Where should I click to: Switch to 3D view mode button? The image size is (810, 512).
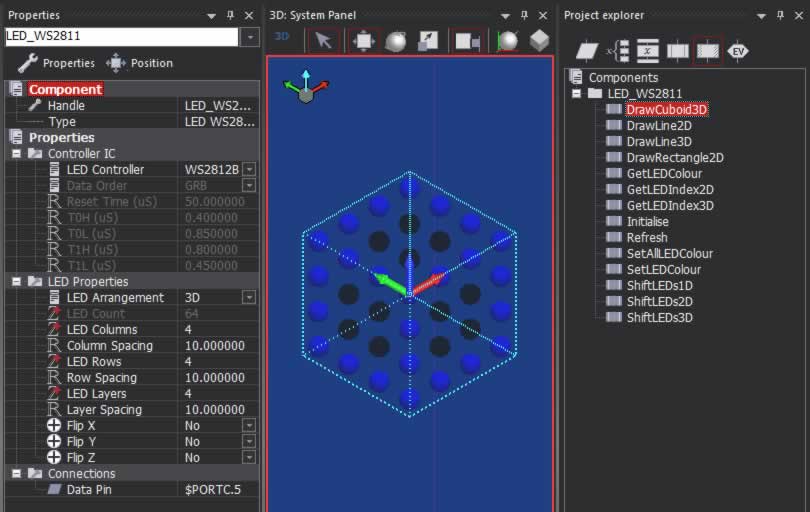click(x=282, y=37)
